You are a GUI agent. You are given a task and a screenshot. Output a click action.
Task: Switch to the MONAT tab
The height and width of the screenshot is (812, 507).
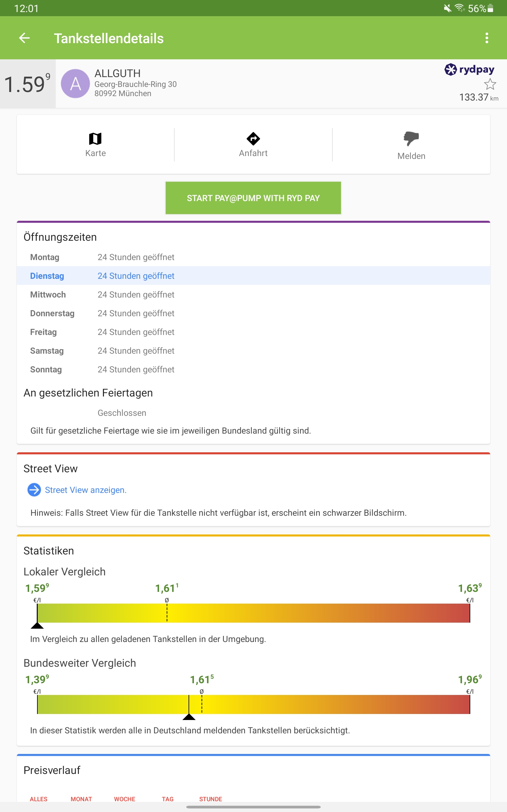click(81, 799)
